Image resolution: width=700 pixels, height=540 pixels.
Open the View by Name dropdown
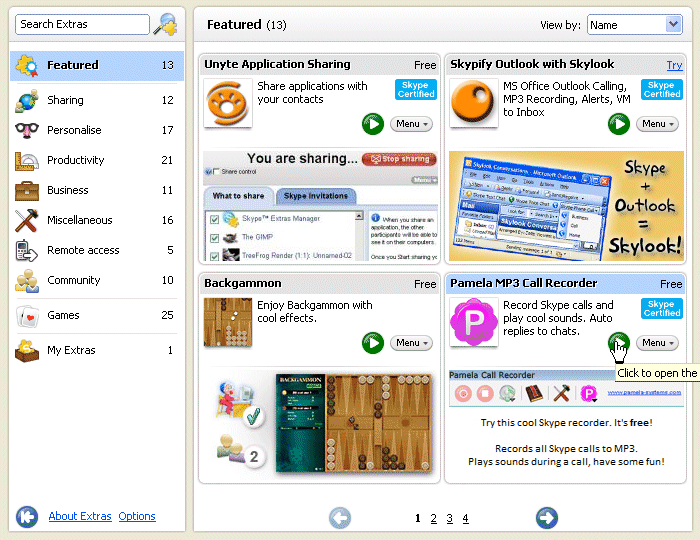coord(635,25)
